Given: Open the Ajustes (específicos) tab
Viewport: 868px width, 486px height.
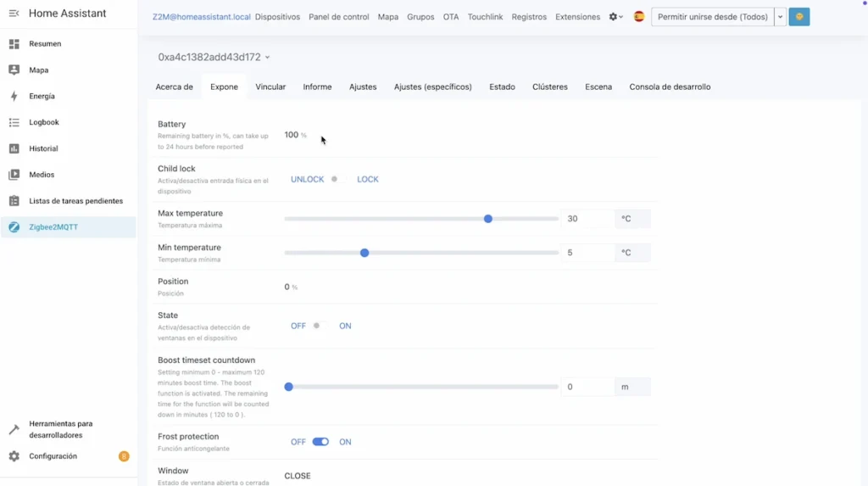Looking at the screenshot, I should coord(432,87).
